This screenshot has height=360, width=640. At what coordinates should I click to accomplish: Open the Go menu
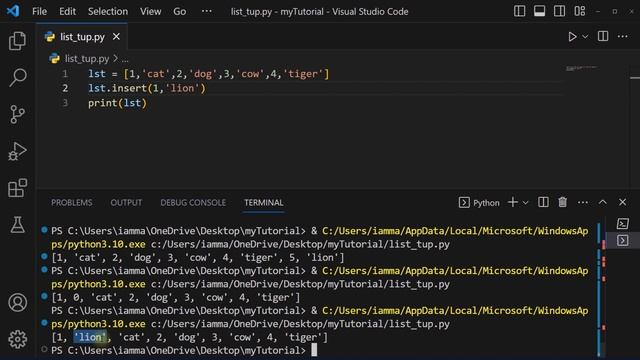[180, 11]
